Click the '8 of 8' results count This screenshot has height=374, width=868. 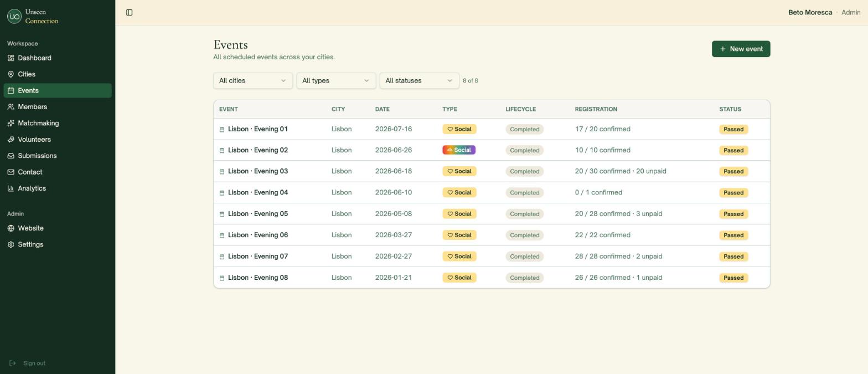tap(471, 81)
